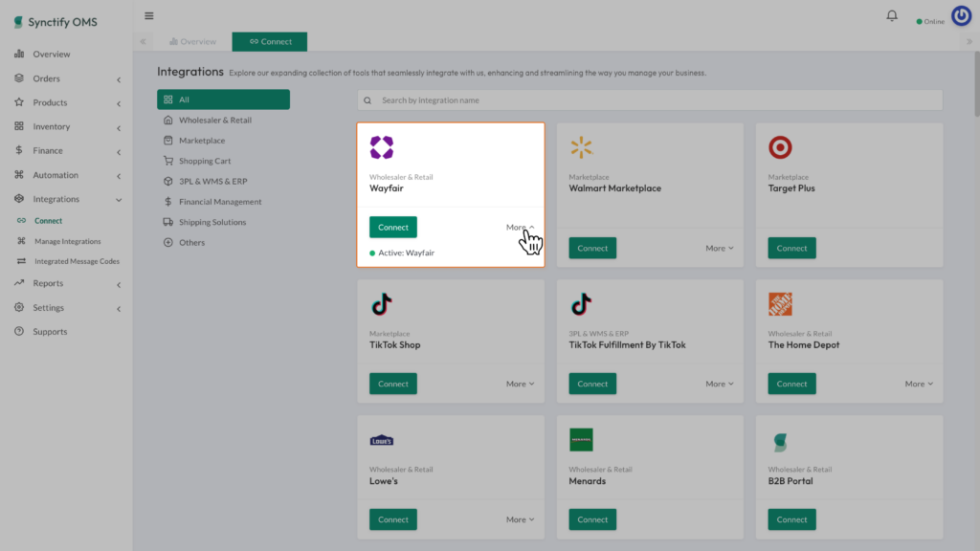This screenshot has height=551, width=980.
Task: Open Manage Integrations in the sidebar
Action: coord(68,241)
